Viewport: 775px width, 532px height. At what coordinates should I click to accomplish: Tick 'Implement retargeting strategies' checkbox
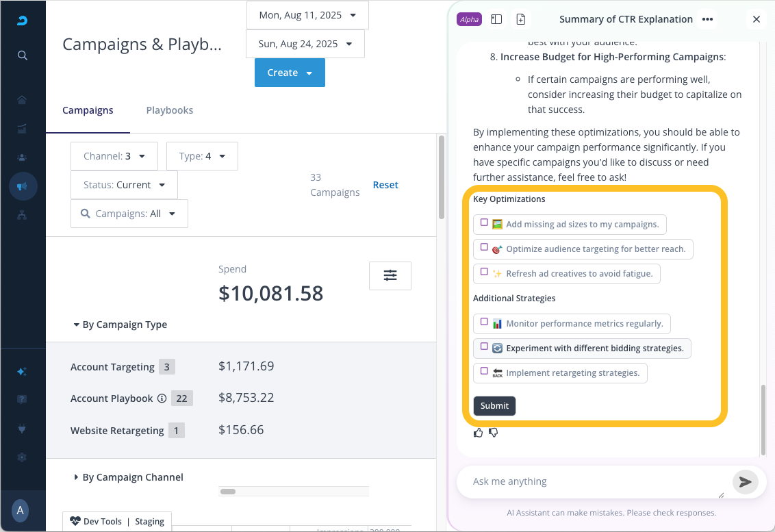[x=484, y=372]
